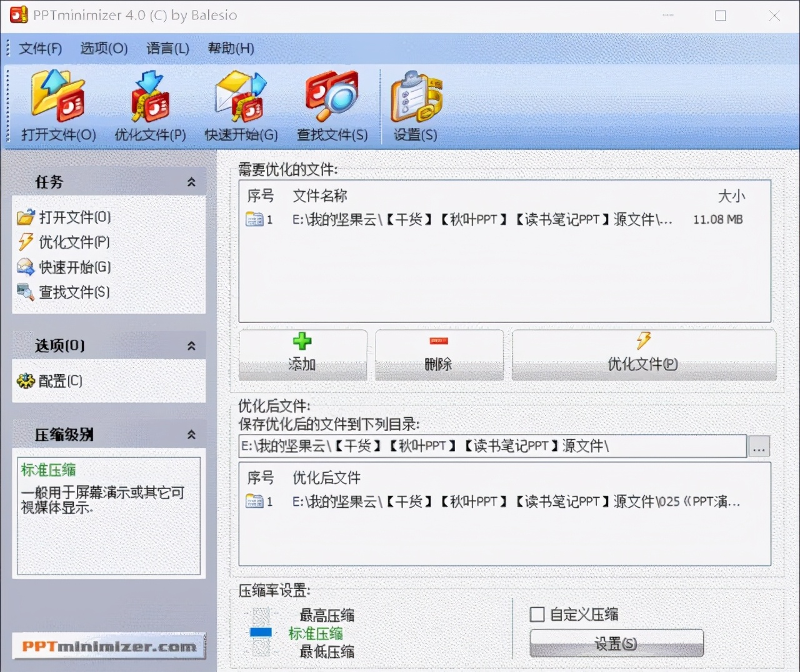The height and width of the screenshot is (672, 800).
Task: Click the 添加 button to add files
Action: (302, 355)
